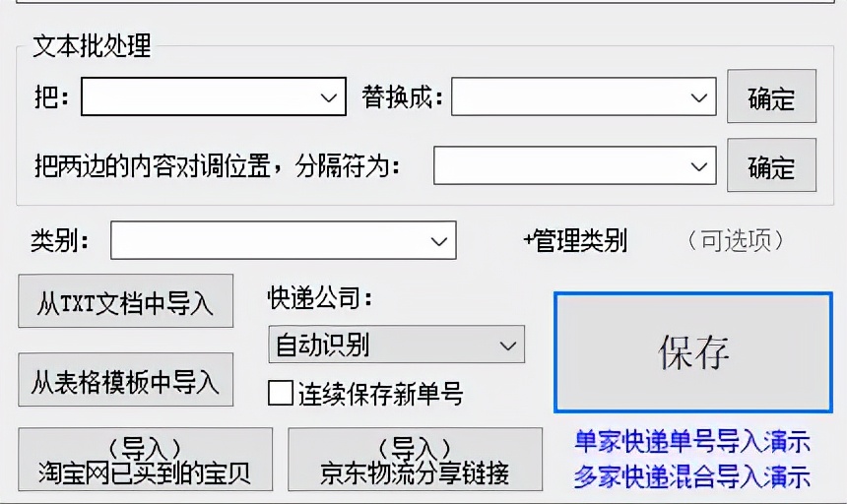Click 从TXT文档中导入 button

[126, 301]
